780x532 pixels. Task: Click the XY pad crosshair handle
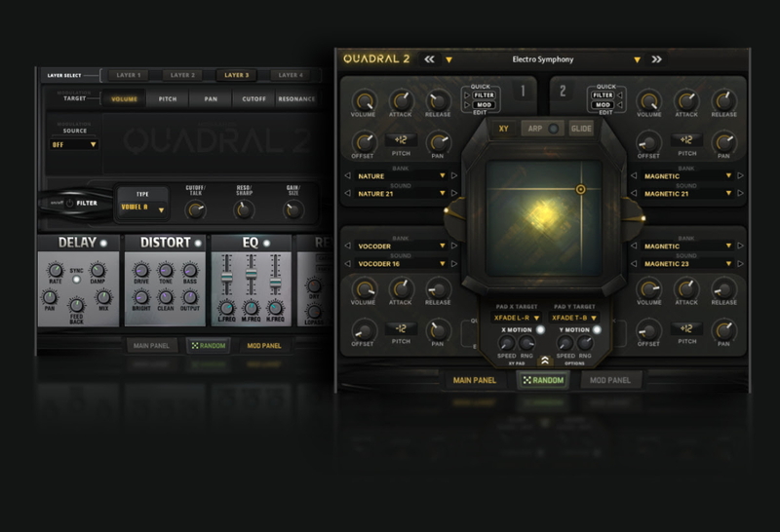[580, 189]
